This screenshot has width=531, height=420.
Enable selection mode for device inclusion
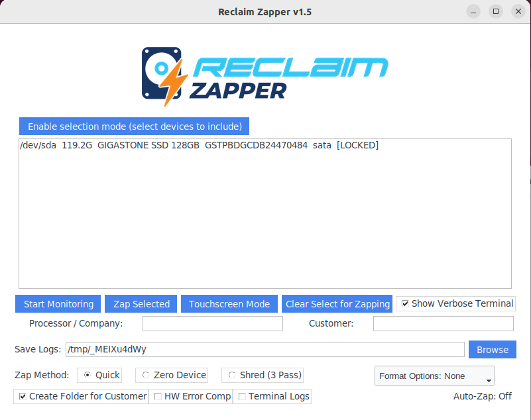tap(133, 126)
